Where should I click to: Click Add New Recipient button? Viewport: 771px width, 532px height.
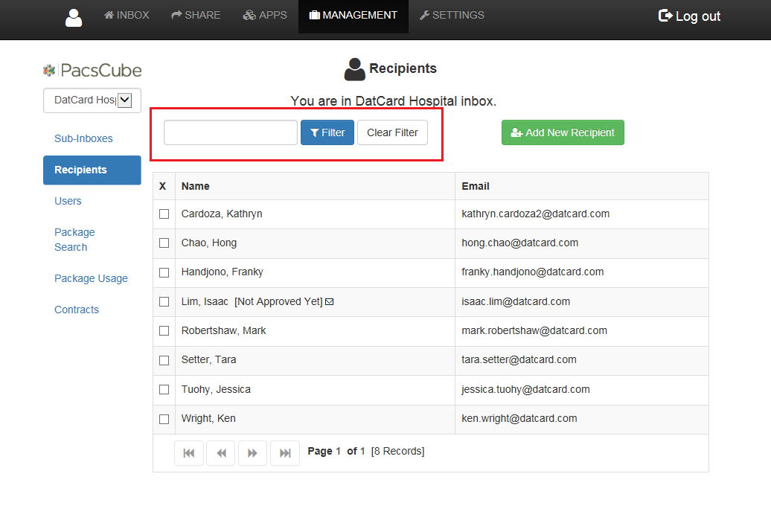(563, 132)
